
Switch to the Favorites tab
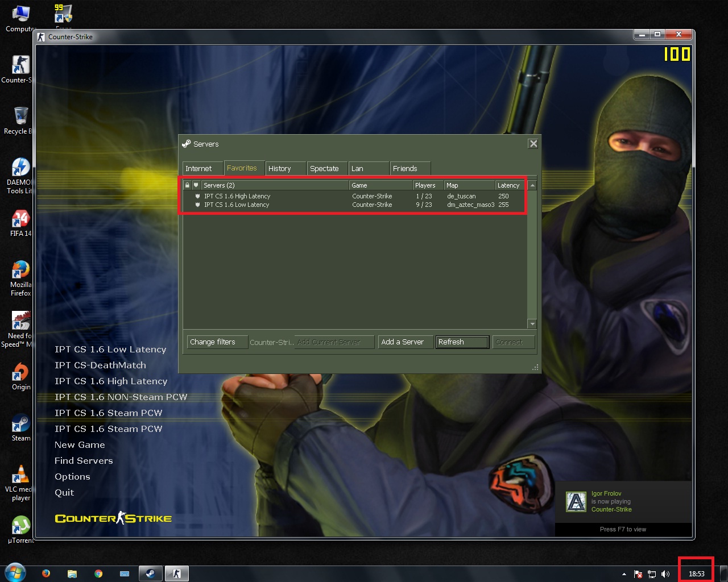pyautogui.click(x=244, y=168)
